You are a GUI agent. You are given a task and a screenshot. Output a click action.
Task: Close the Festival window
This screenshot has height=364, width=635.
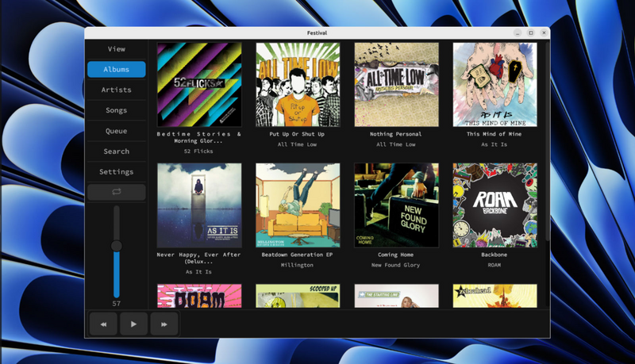[544, 33]
